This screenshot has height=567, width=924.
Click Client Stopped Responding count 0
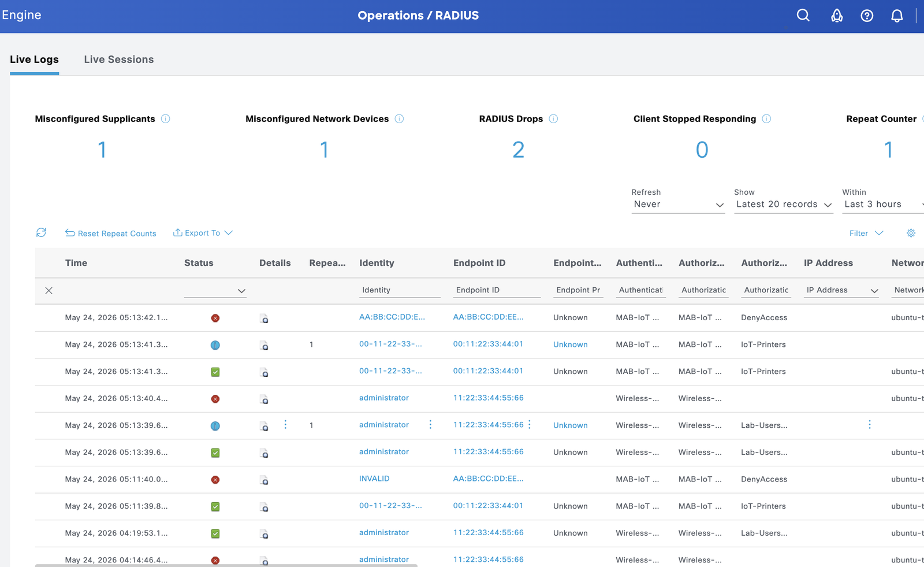click(x=702, y=150)
